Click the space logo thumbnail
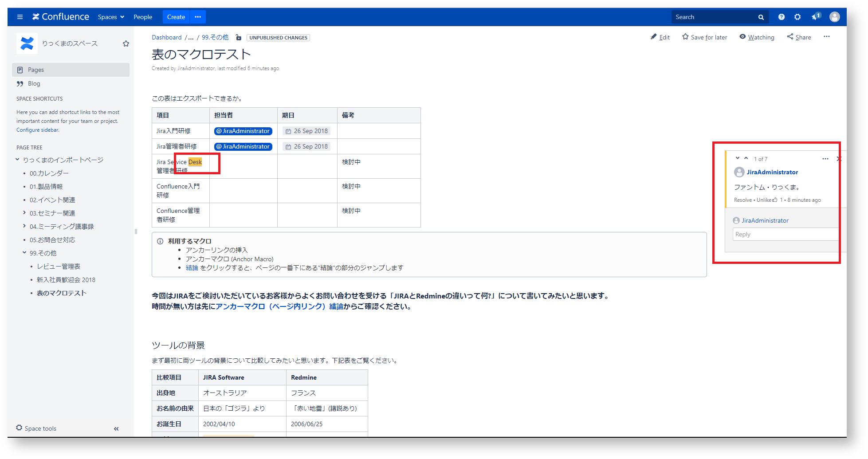 [27, 43]
